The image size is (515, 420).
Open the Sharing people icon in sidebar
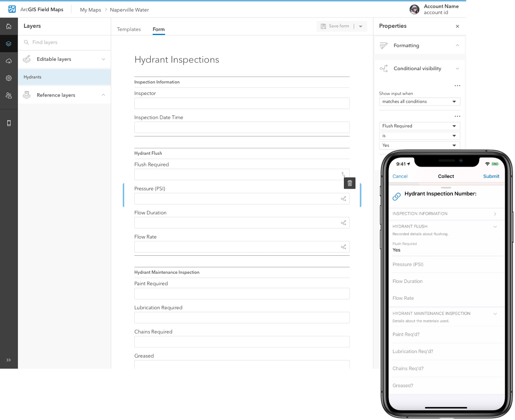pos(9,95)
